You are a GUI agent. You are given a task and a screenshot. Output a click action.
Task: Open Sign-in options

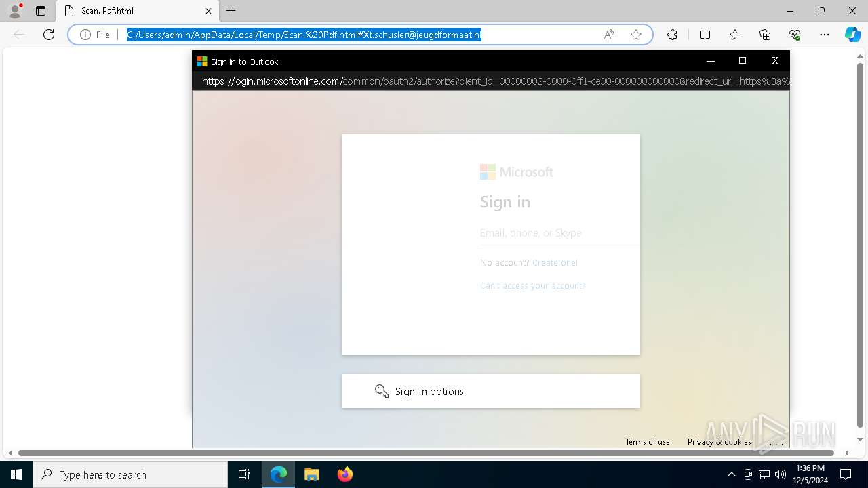pos(491,391)
